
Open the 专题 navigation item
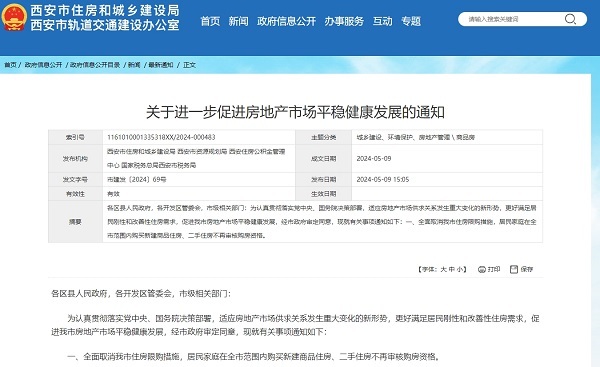(x=411, y=21)
